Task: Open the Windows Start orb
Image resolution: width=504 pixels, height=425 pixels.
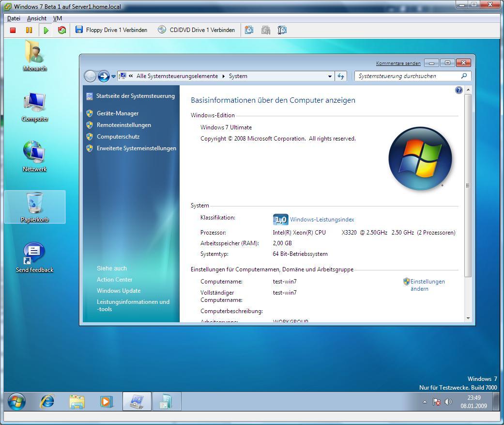Action: [x=16, y=402]
